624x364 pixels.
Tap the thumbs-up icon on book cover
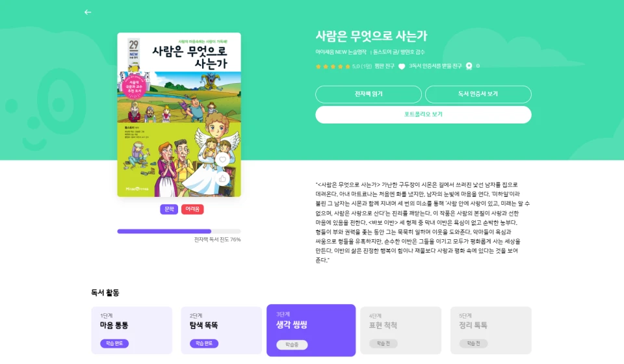[222, 179]
